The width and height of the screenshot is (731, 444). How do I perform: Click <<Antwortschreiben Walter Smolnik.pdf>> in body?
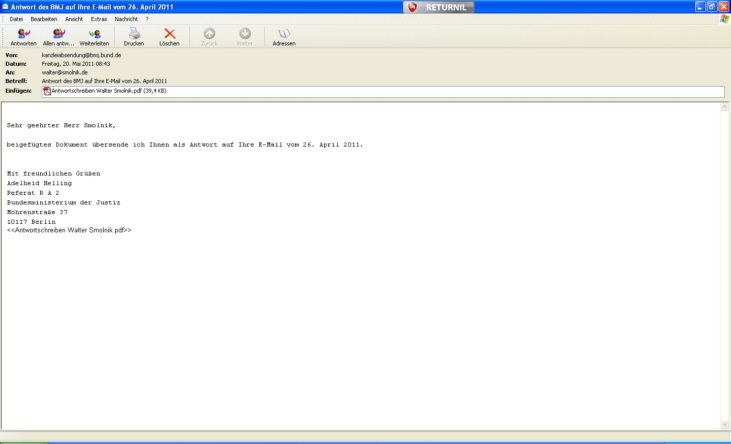click(x=69, y=230)
